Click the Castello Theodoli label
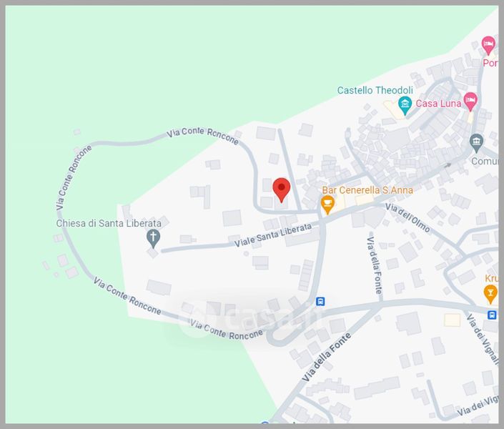Viewport: 504px width, 429px height. 375,90
